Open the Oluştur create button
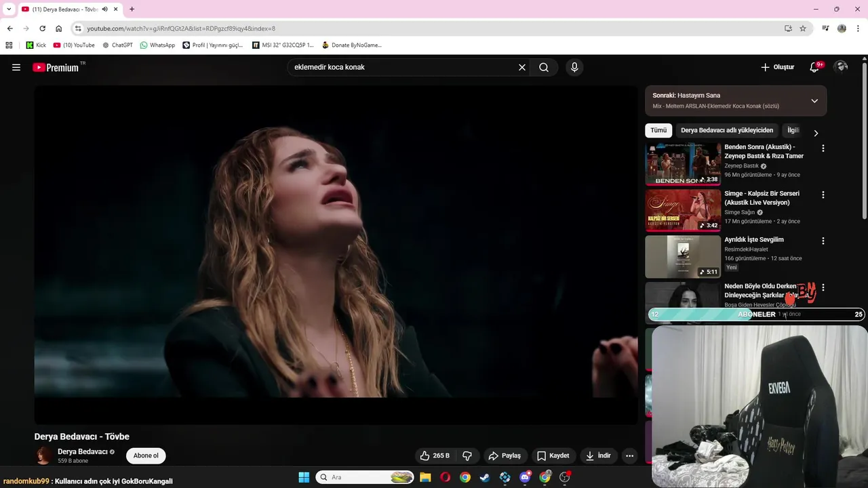Viewport: 868px width, 488px height. tap(777, 67)
